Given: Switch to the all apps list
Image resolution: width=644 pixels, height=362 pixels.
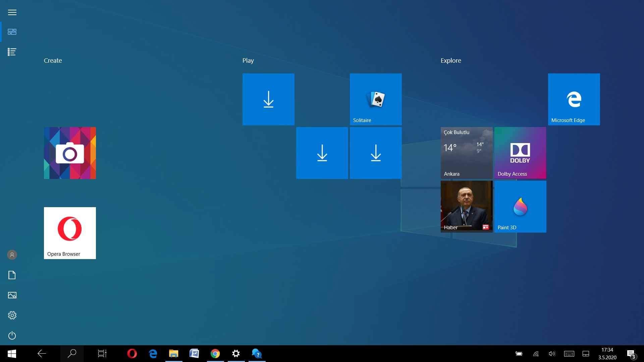Looking at the screenshot, I should click(12, 52).
